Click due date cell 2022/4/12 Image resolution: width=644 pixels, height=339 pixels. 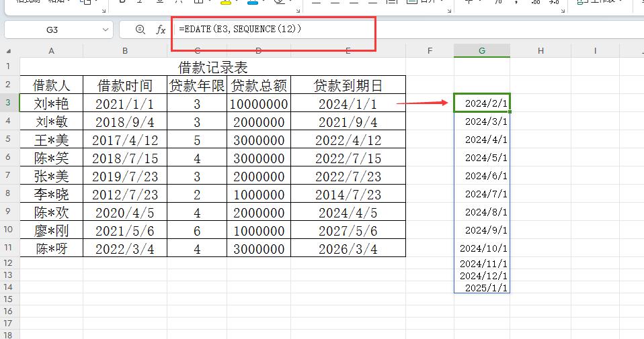coord(348,140)
